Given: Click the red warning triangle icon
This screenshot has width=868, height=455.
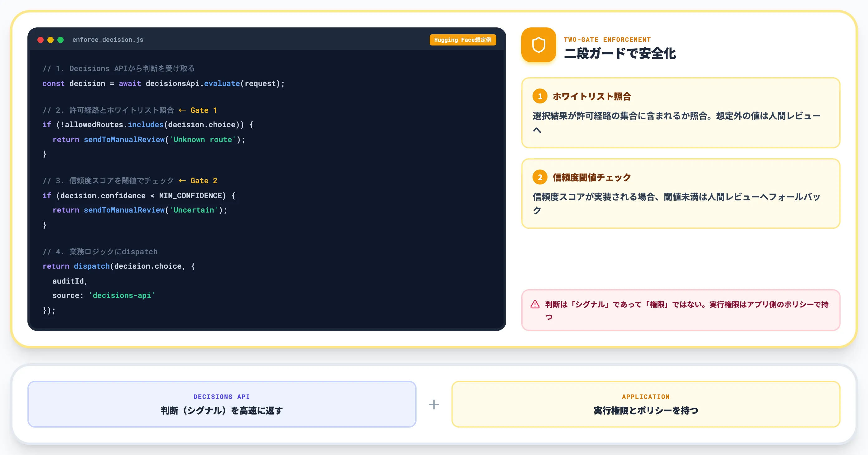Looking at the screenshot, I should pyautogui.click(x=535, y=304).
